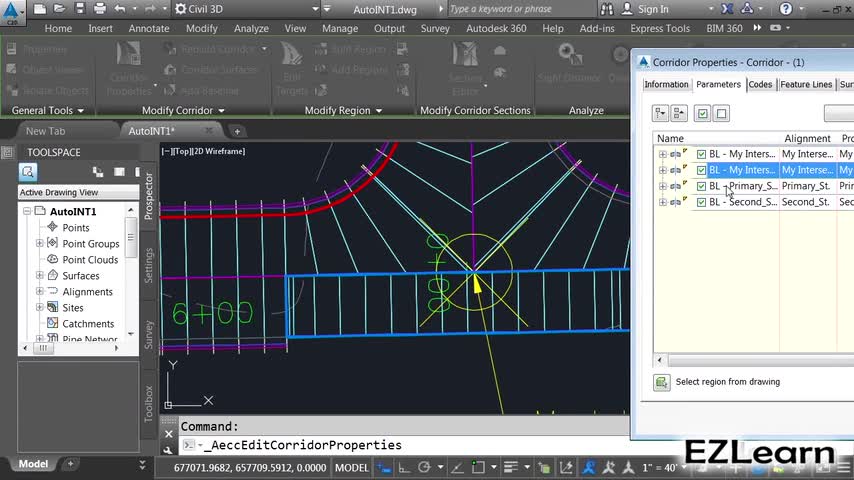Viewport: 854px width, 480px height.
Task: Click the Clear All empty-box button
Action: [721, 114]
